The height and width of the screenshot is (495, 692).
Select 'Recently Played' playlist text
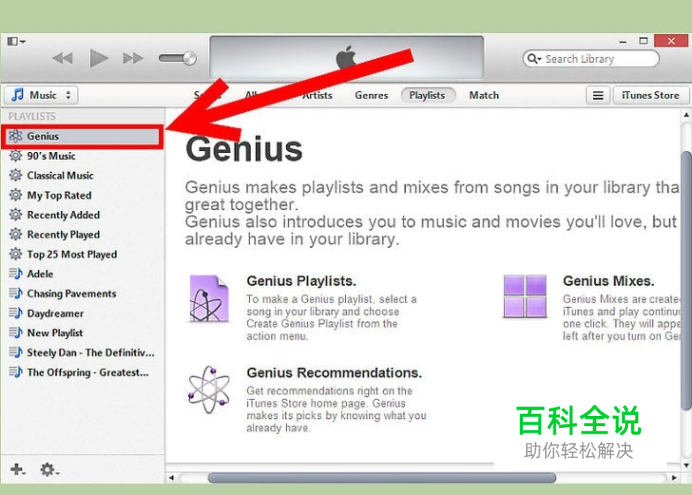pos(64,235)
